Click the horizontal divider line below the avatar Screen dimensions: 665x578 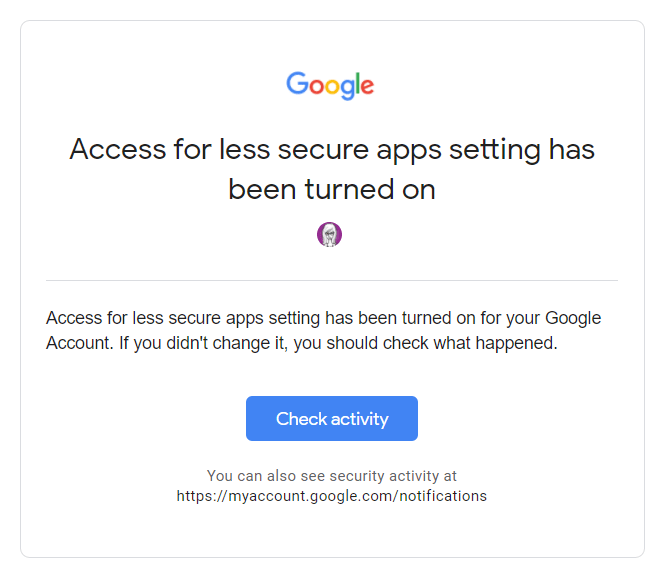tap(332, 281)
